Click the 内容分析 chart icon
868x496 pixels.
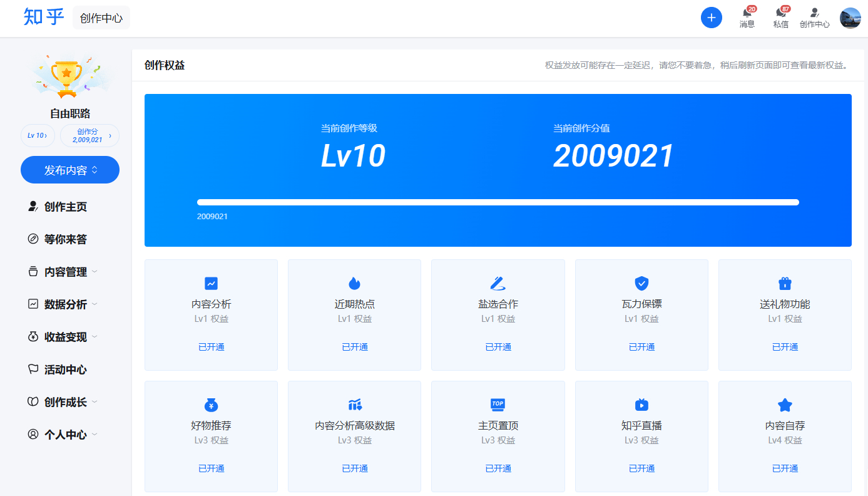tap(212, 284)
